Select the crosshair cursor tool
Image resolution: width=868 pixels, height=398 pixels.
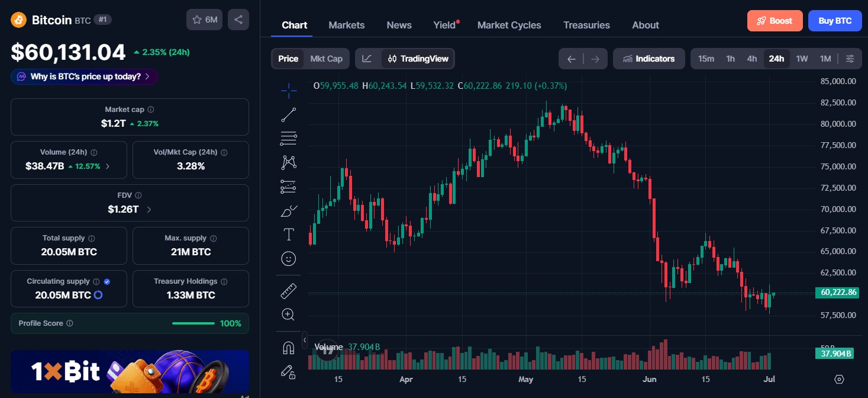coord(289,91)
